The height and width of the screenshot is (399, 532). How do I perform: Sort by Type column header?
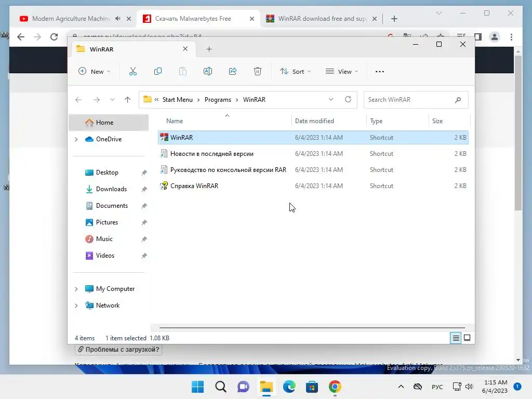pyautogui.click(x=397, y=121)
